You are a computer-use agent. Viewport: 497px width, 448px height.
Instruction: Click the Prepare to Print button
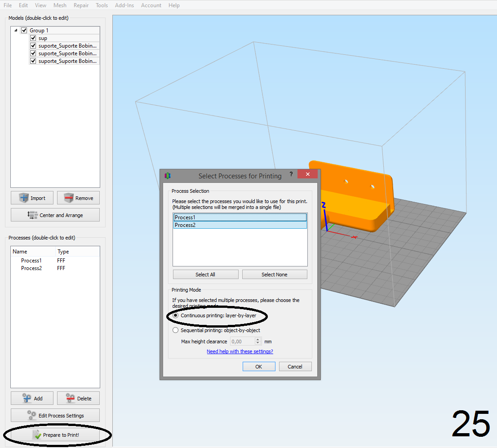pyautogui.click(x=55, y=435)
